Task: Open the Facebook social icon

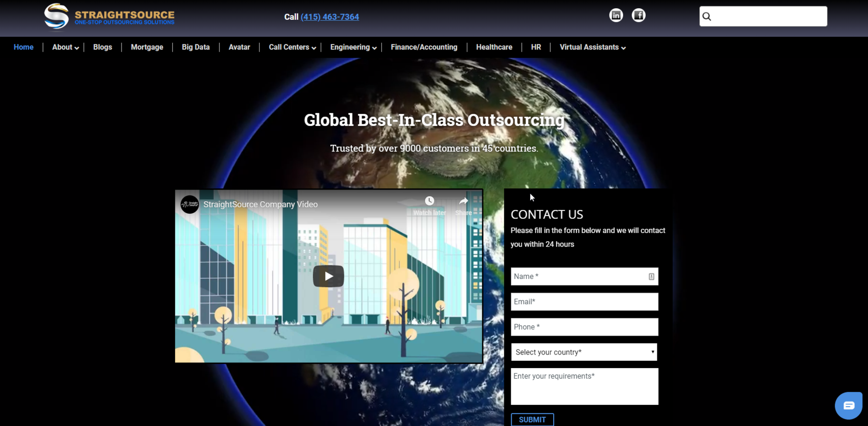Action: 638,15
